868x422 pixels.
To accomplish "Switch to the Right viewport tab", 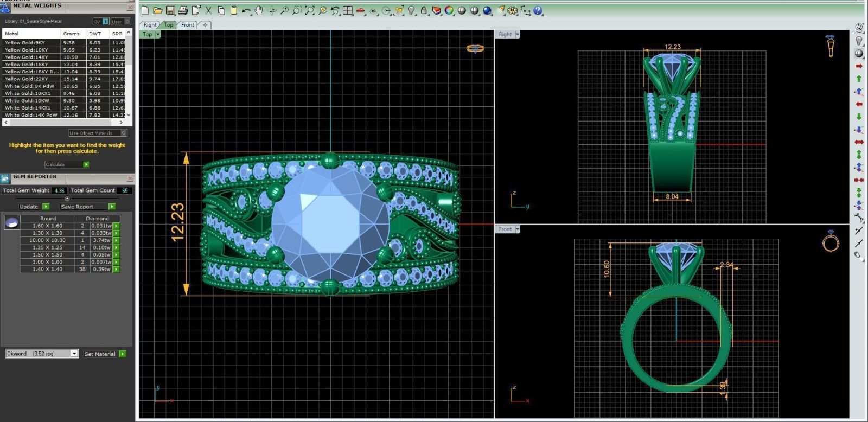I will (150, 25).
